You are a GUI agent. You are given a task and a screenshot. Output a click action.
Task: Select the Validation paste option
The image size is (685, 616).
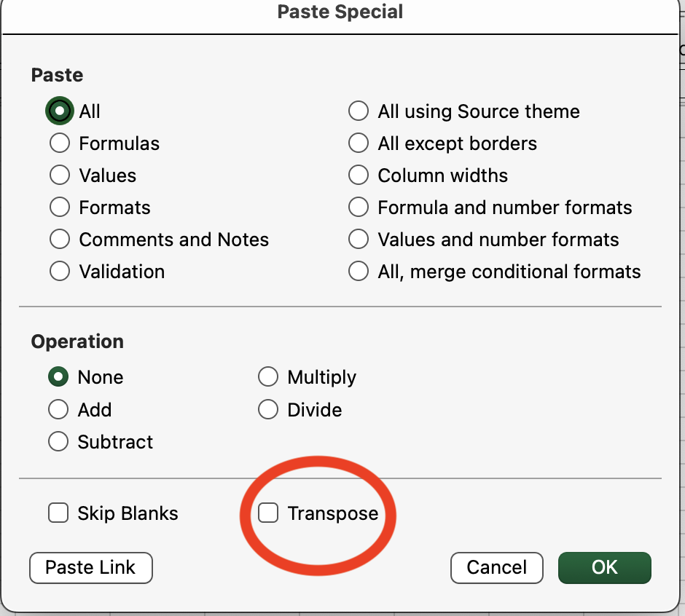click(60, 271)
